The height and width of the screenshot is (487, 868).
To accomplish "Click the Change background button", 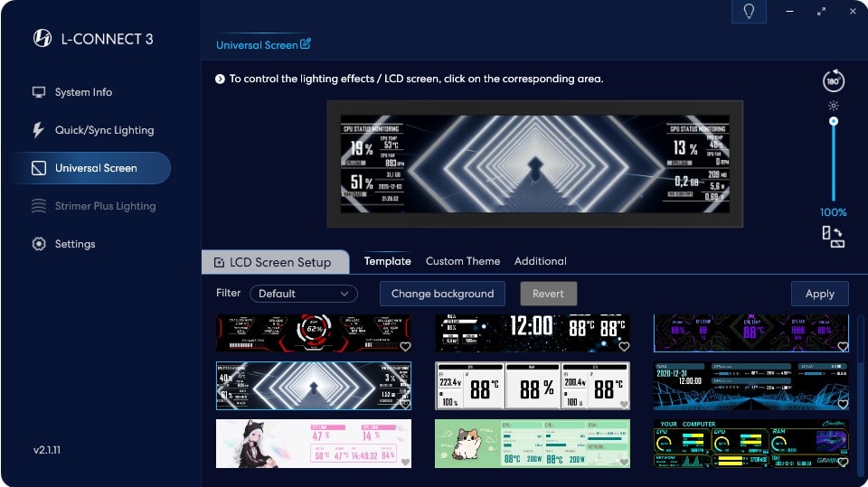I will click(x=442, y=294).
